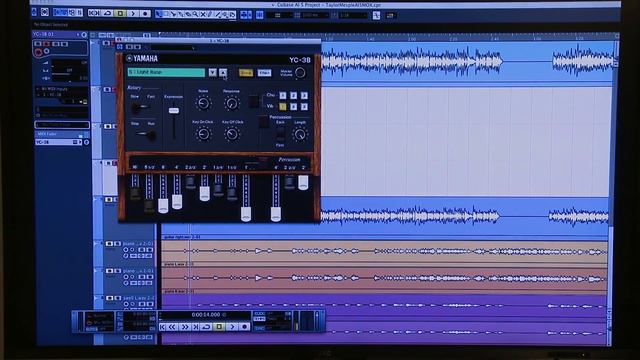
Task: Click the Effect button on YC-3B
Action: click(x=264, y=73)
